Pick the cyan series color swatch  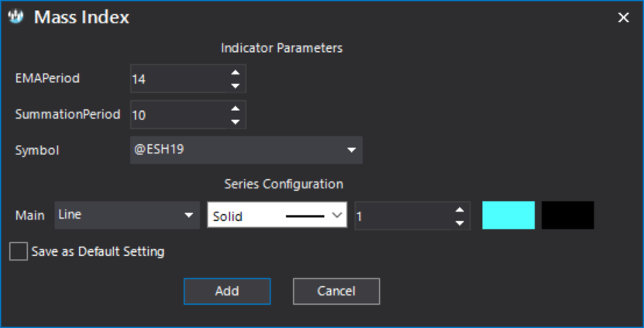pyautogui.click(x=508, y=215)
